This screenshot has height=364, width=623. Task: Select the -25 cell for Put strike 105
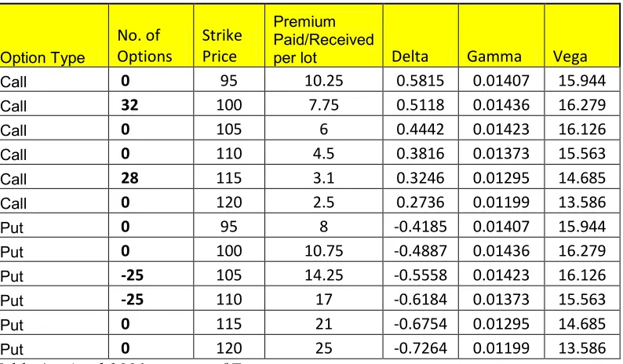pyautogui.click(x=151, y=275)
